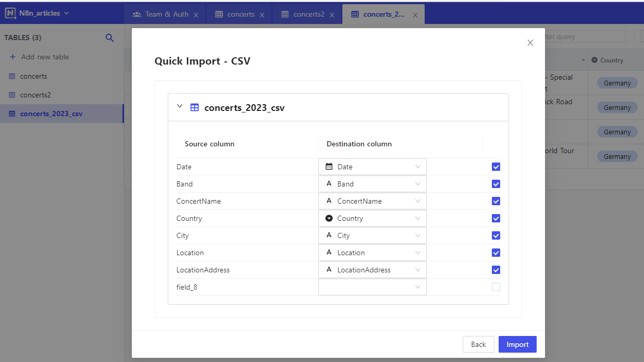Click the calendar icon in the Date destination field
644x362 pixels.
329,166
